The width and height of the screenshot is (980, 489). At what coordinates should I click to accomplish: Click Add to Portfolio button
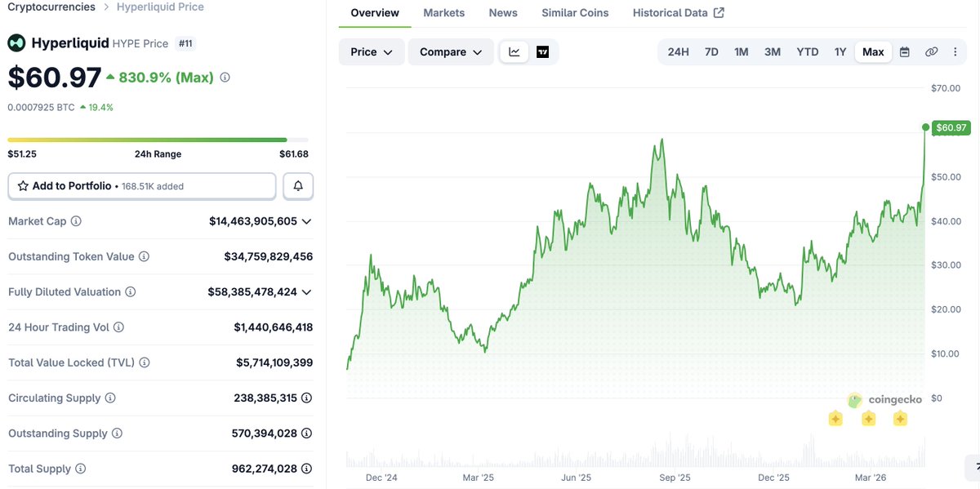[142, 186]
